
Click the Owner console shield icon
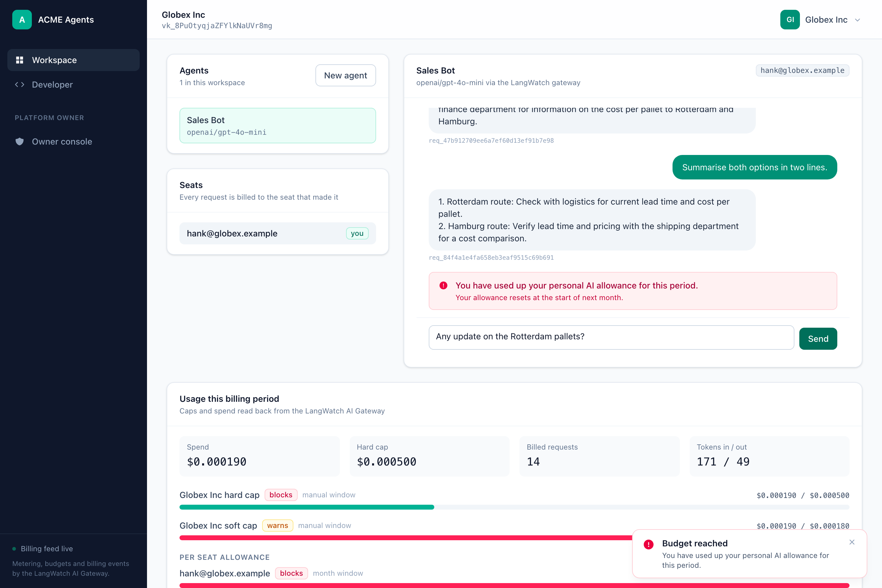[x=20, y=141]
